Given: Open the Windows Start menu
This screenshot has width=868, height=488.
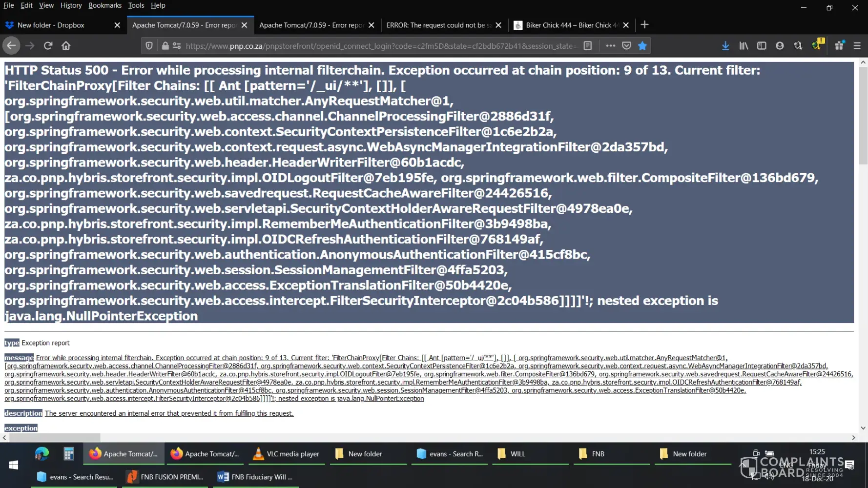Looking at the screenshot, I should pos(14,465).
